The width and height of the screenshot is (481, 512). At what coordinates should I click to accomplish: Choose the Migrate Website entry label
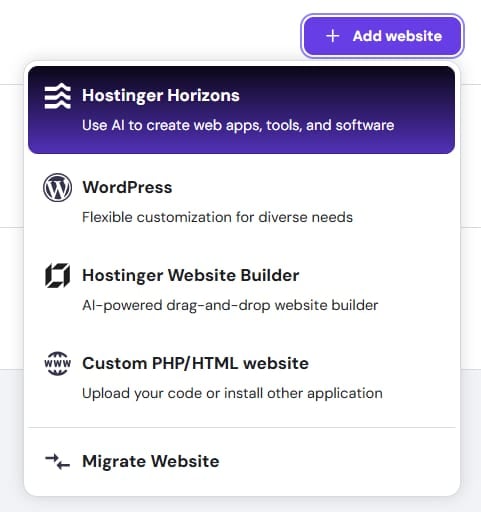pos(151,462)
